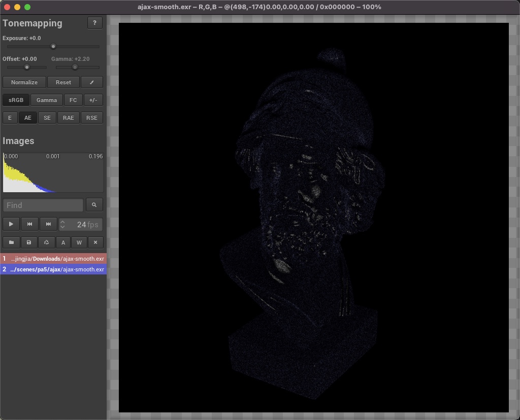Start image playback with the play button
This screenshot has width=520, height=420.
click(x=11, y=224)
